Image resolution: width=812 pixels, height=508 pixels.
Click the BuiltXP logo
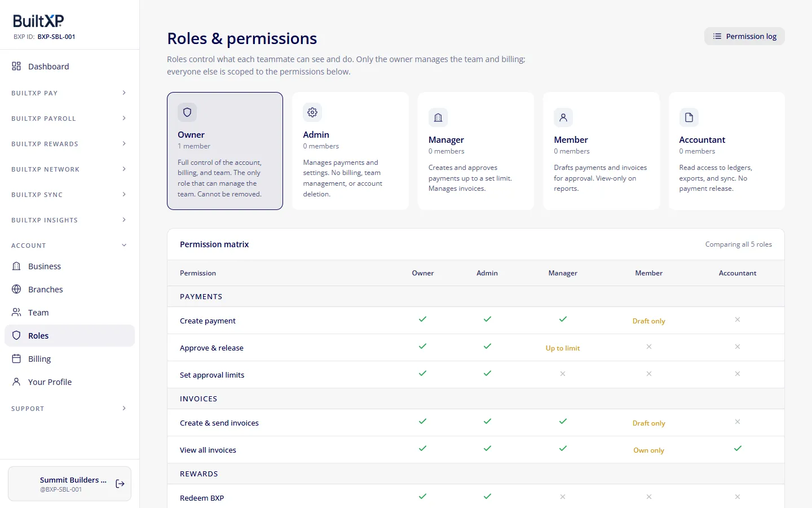pyautogui.click(x=38, y=21)
